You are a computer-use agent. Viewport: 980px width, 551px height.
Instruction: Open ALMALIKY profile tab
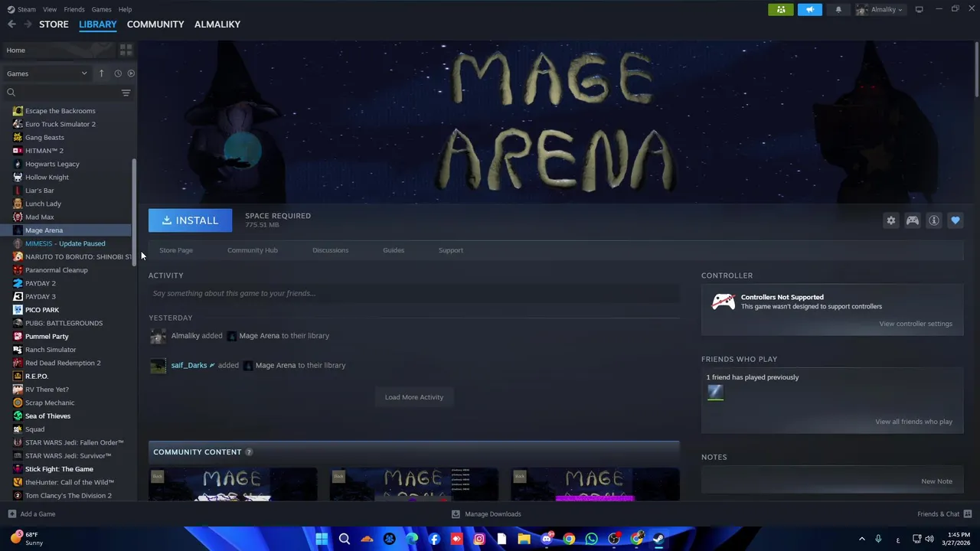pyautogui.click(x=217, y=24)
